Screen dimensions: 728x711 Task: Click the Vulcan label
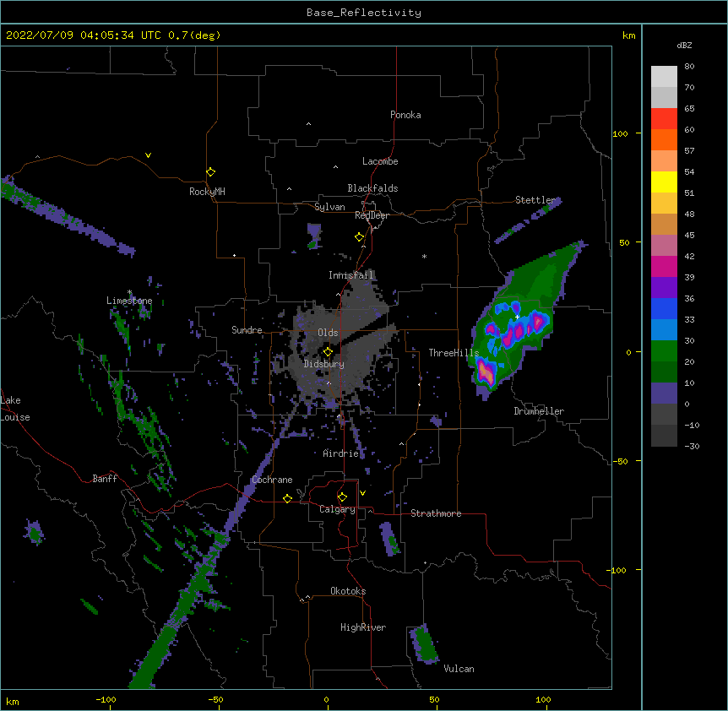click(x=459, y=669)
